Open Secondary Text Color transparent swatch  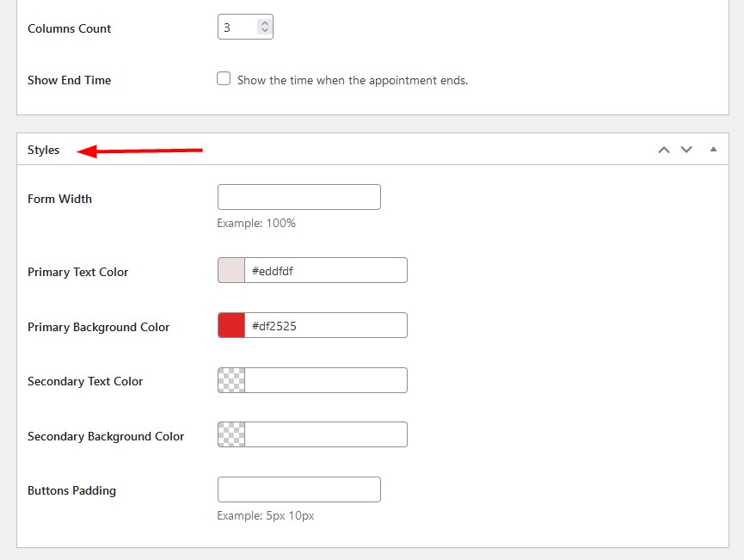(x=231, y=380)
